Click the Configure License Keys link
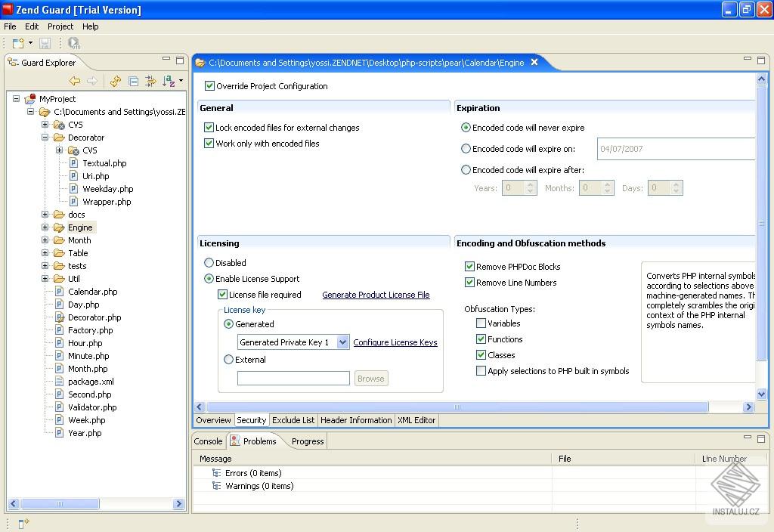Viewport: 774px width, 532px height. coord(395,342)
